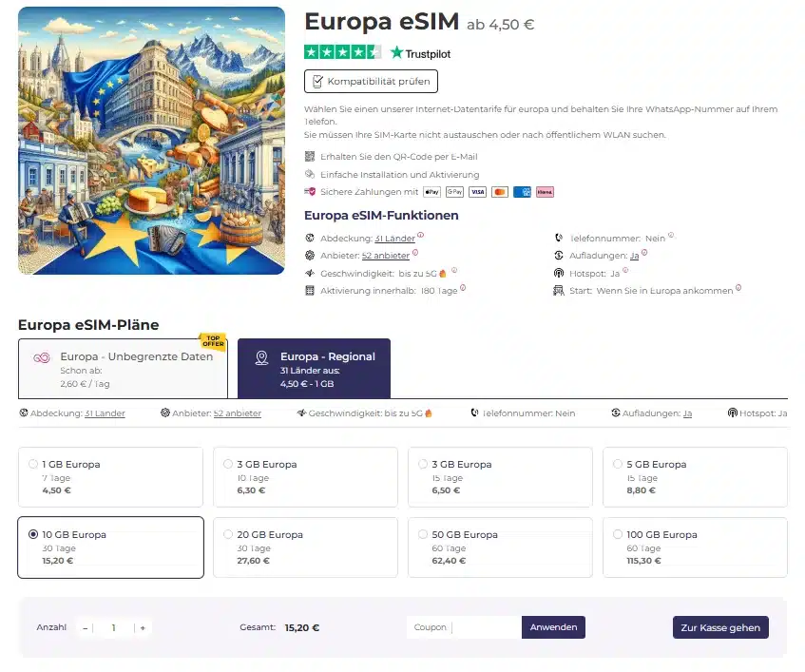Screen dimensions: 805x672
Task: Increase quantity with the plus button
Action: [143, 627]
